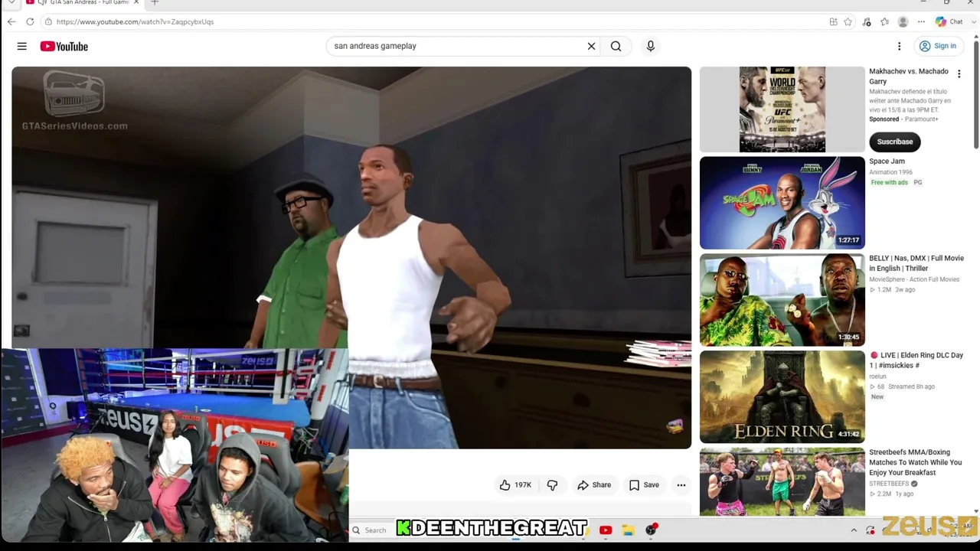Play the Streetbeefs boxing matches thumbnail
This screenshot has width=980, height=551.
(782, 482)
